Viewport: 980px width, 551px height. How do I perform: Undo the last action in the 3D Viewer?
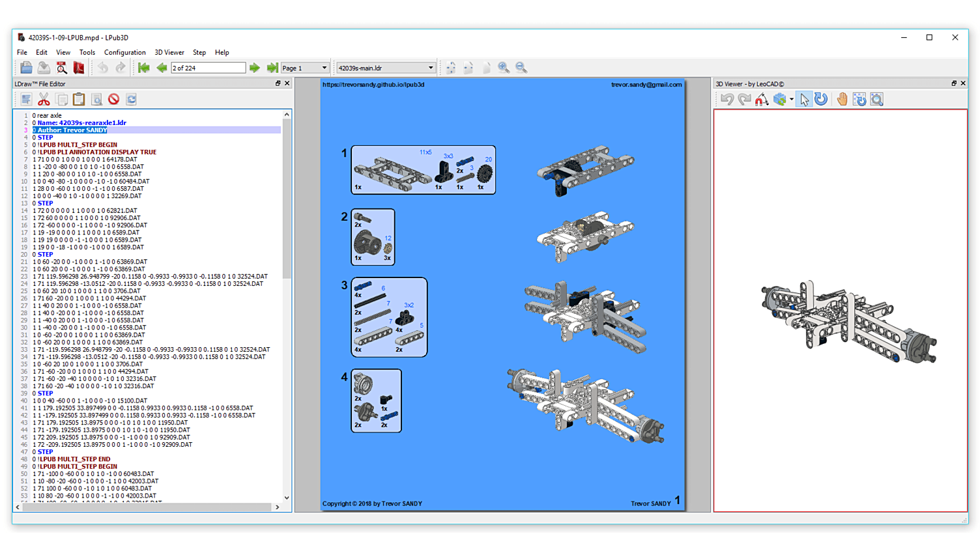(x=727, y=99)
